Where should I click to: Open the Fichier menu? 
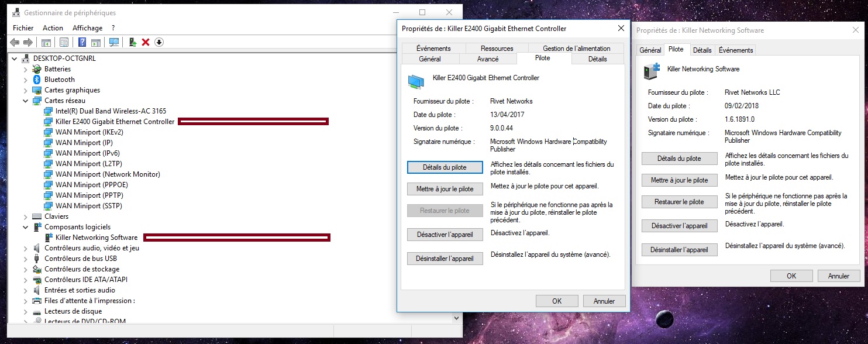point(23,28)
